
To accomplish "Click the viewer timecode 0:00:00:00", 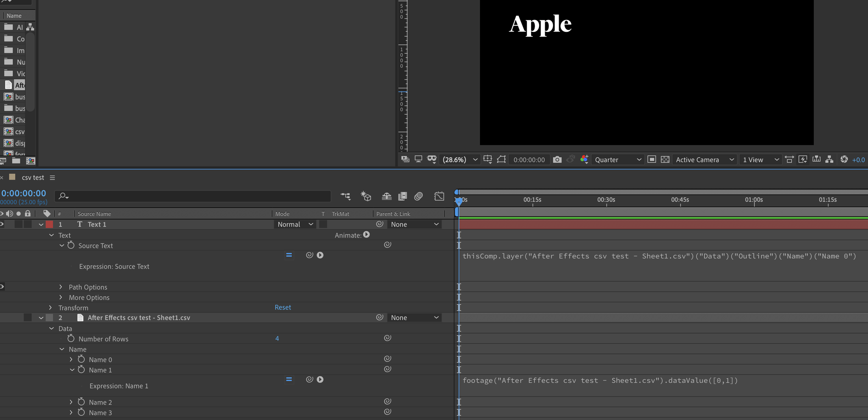I will (x=529, y=160).
